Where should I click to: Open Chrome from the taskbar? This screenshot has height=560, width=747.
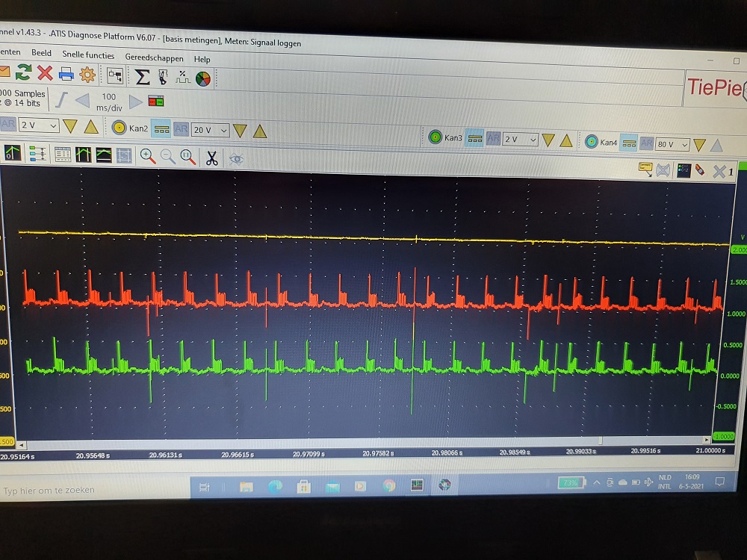(x=388, y=485)
